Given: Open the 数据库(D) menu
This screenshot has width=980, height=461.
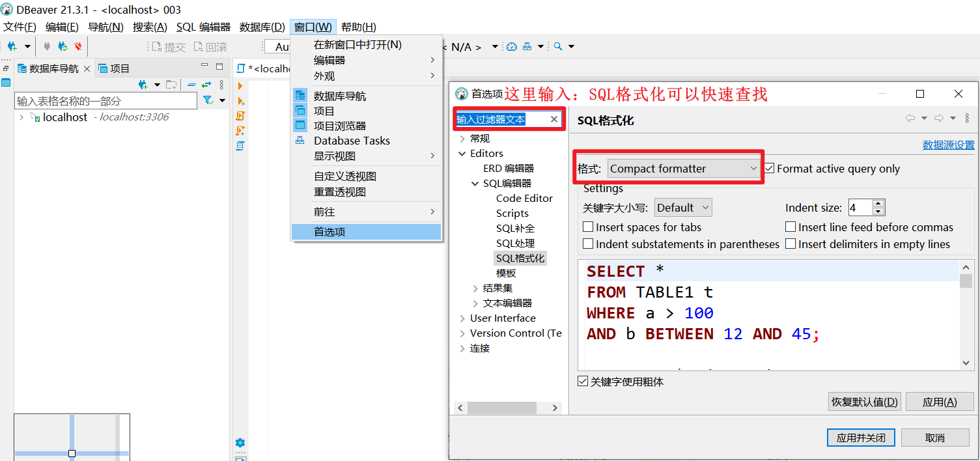Looking at the screenshot, I should point(262,27).
